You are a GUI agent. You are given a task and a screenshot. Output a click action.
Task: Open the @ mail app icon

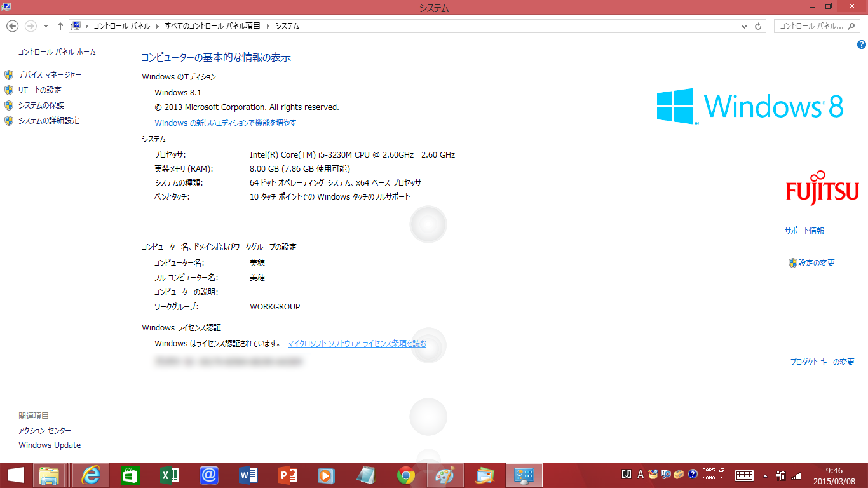click(208, 475)
